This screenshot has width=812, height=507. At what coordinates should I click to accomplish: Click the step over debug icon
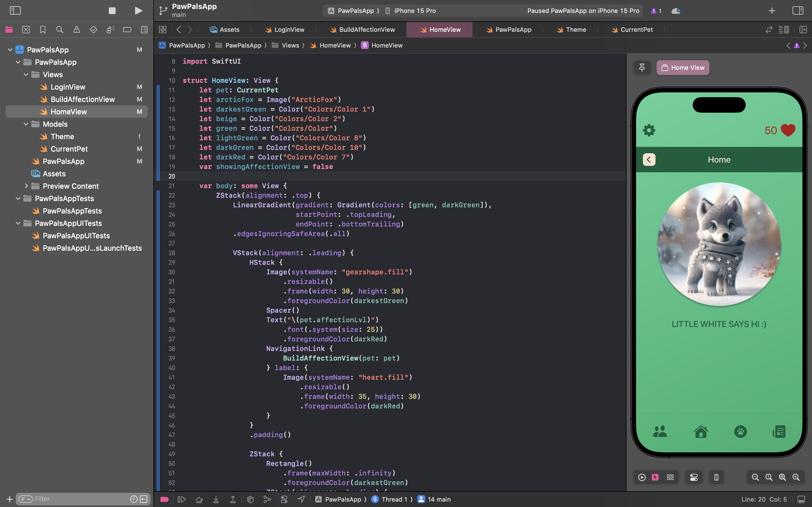[x=199, y=499]
